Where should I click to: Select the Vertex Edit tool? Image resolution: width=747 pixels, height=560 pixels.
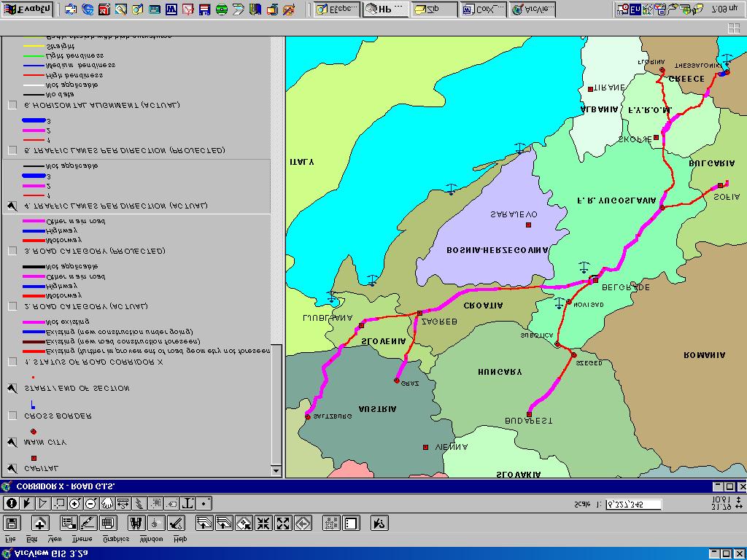(x=43, y=503)
